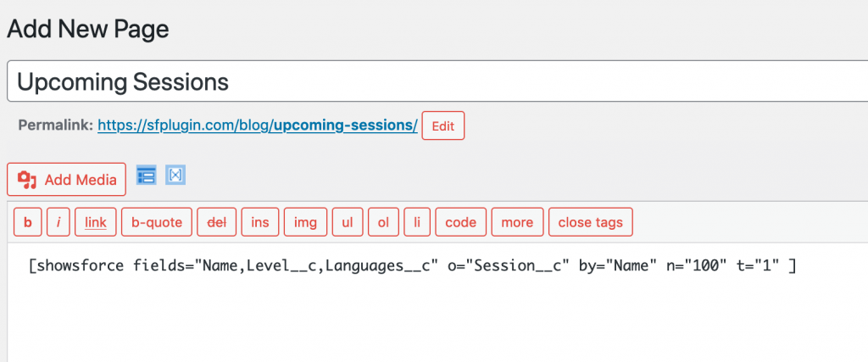Click inside the showsforce shortcode text area

tap(437, 302)
